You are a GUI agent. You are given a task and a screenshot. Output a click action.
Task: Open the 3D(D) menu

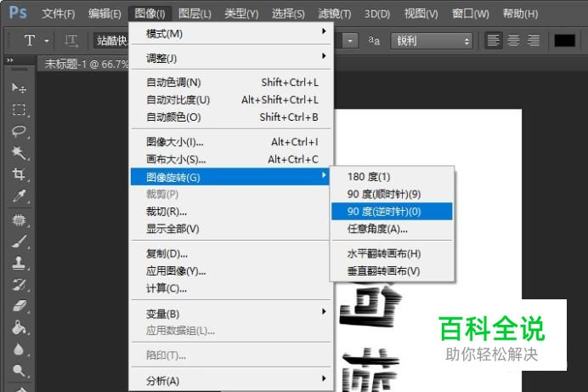pos(377,14)
